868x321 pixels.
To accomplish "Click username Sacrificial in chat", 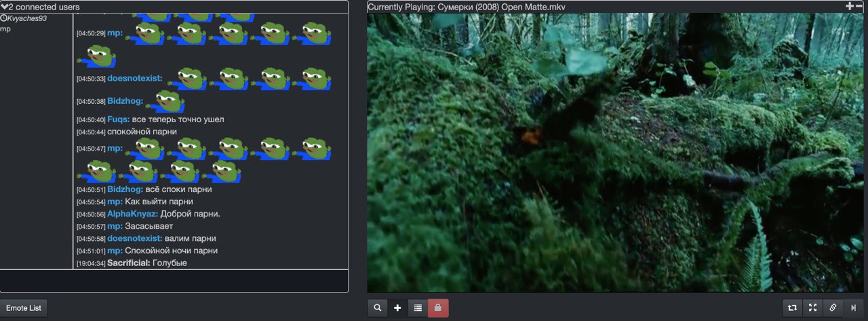I will [x=129, y=263].
